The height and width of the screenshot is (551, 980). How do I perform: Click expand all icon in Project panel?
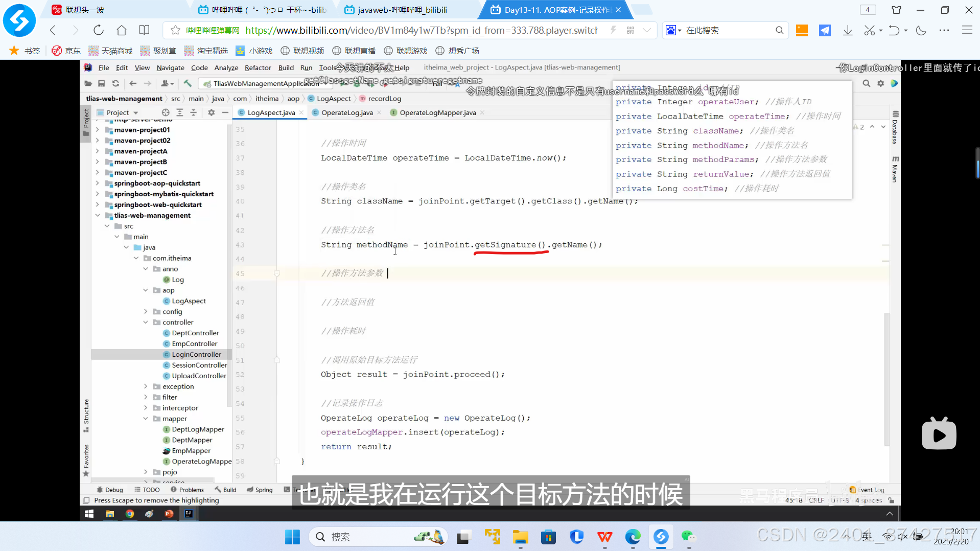pyautogui.click(x=179, y=112)
